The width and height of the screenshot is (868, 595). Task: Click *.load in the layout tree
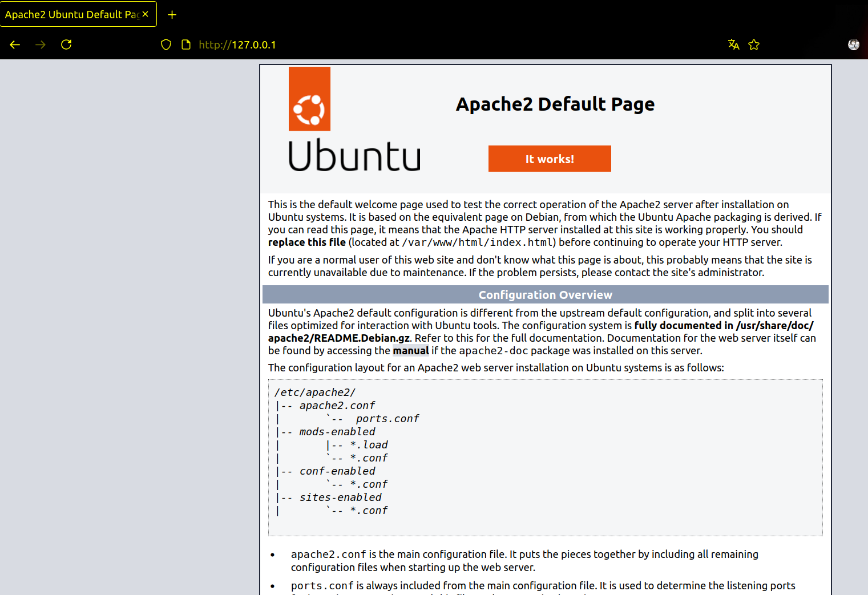pos(369,445)
